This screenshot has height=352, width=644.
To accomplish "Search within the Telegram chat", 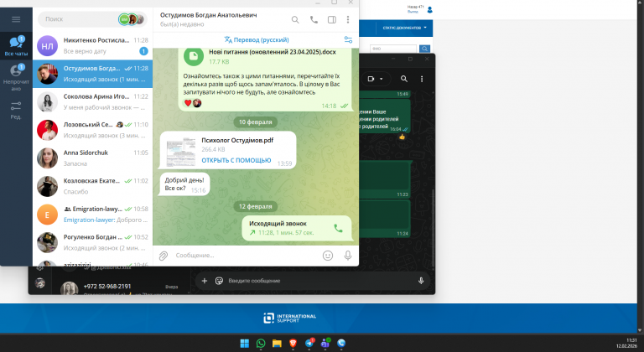I will coord(295,19).
